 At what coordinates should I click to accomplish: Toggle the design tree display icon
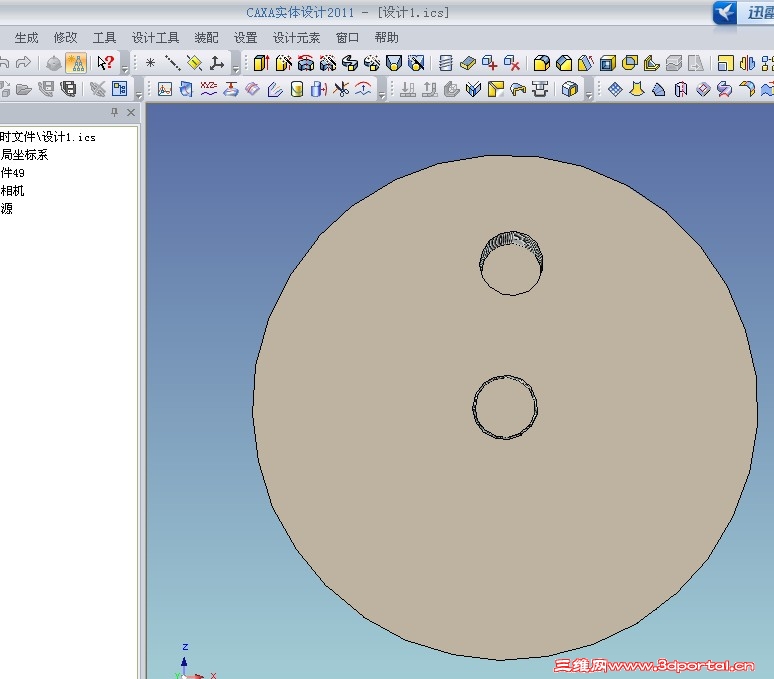(76, 63)
